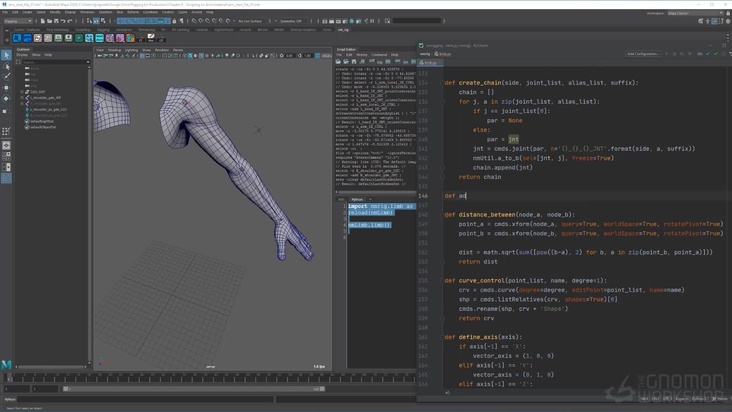Collapse create_chain function fold marker in PyCharm
732x412 pixels.
coord(441,83)
